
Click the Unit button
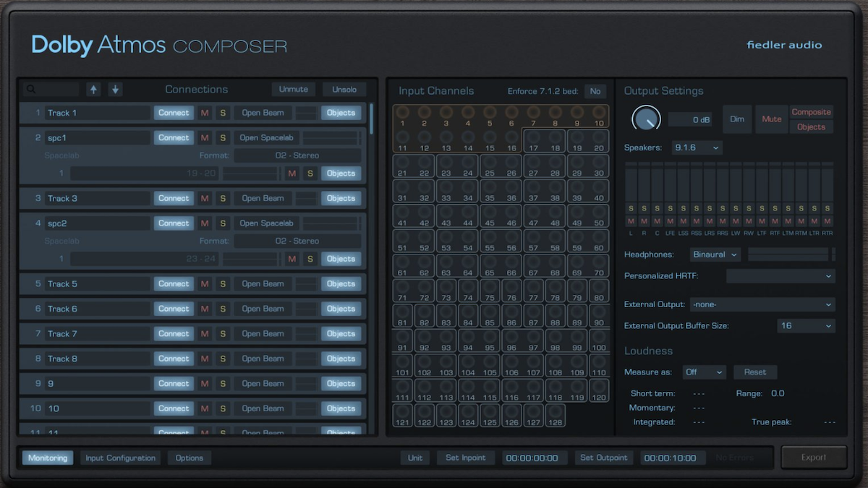(415, 458)
